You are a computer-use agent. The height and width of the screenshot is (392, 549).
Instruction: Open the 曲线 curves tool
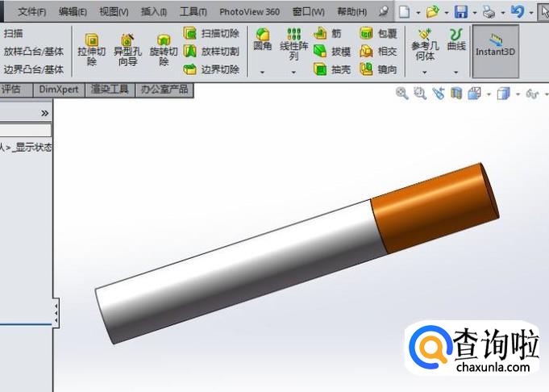coord(456,40)
